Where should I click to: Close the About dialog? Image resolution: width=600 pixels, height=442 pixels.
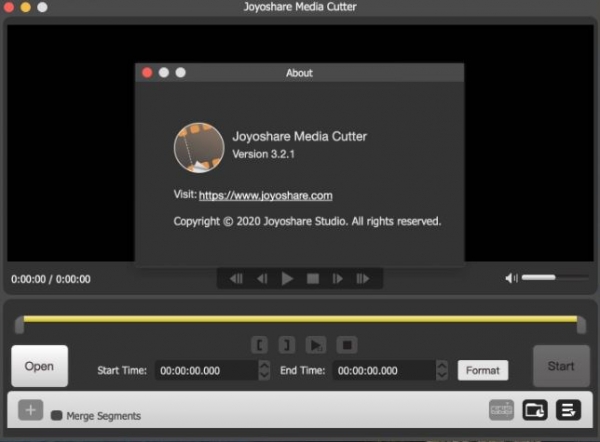point(147,73)
